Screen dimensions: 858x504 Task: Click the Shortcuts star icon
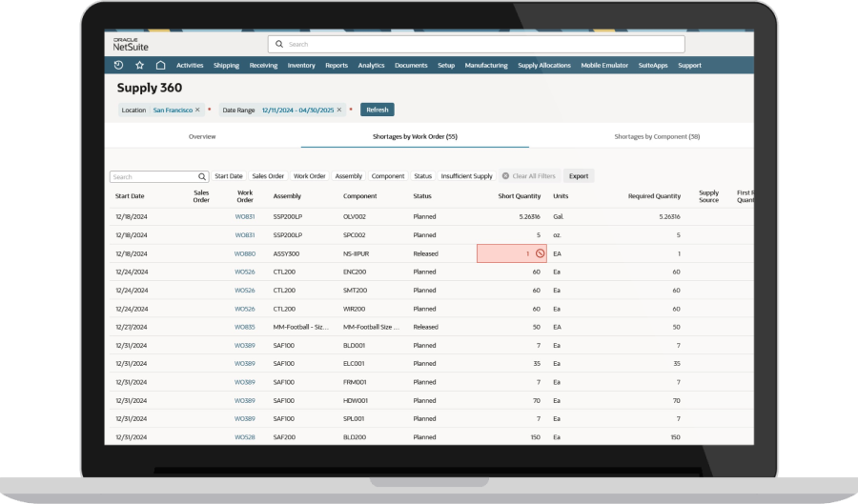pyautogui.click(x=139, y=66)
